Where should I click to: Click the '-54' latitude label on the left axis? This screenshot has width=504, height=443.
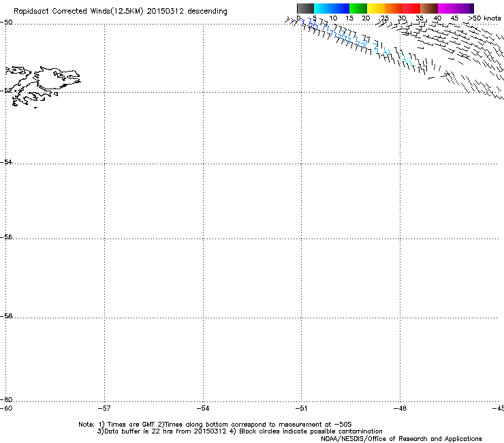point(6,162)
